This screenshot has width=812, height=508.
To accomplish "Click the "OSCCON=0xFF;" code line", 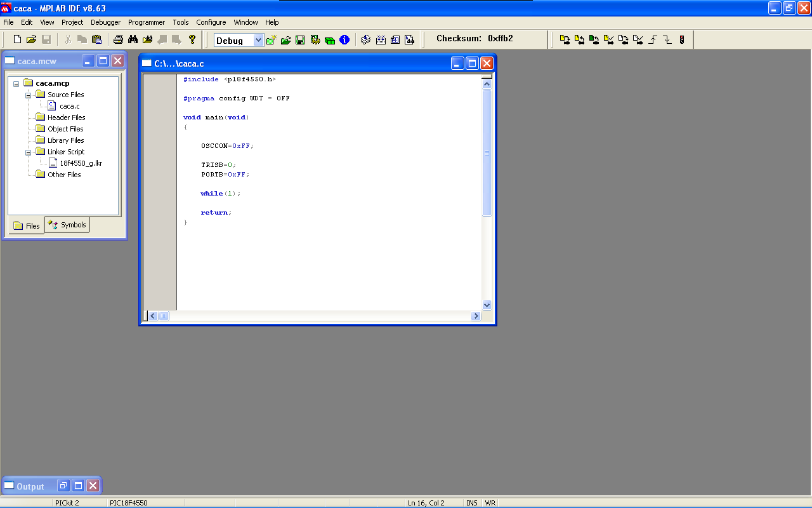I will tap(227, 145).
